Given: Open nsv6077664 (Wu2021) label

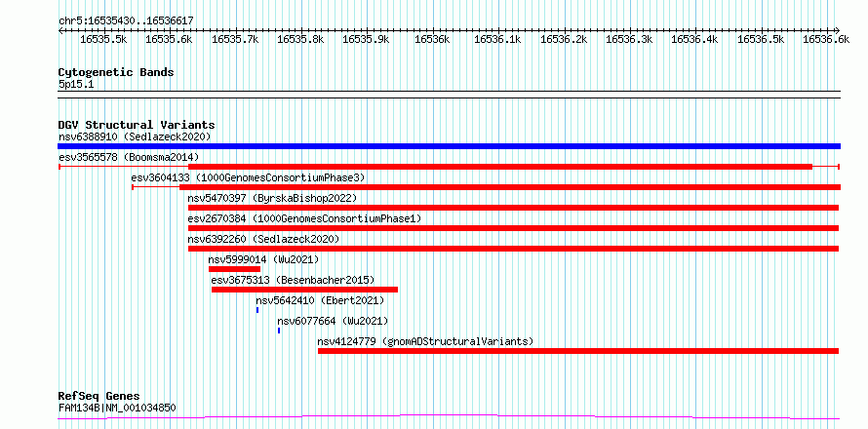Looking at the screenshot, I should (x=333, y=321).
